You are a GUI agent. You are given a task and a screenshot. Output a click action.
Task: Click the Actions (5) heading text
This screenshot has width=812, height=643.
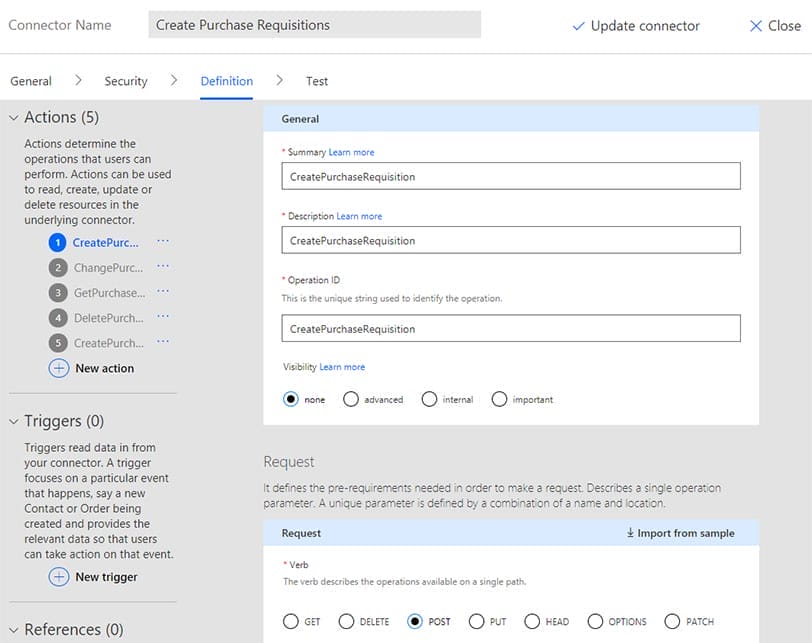(62, 118)
